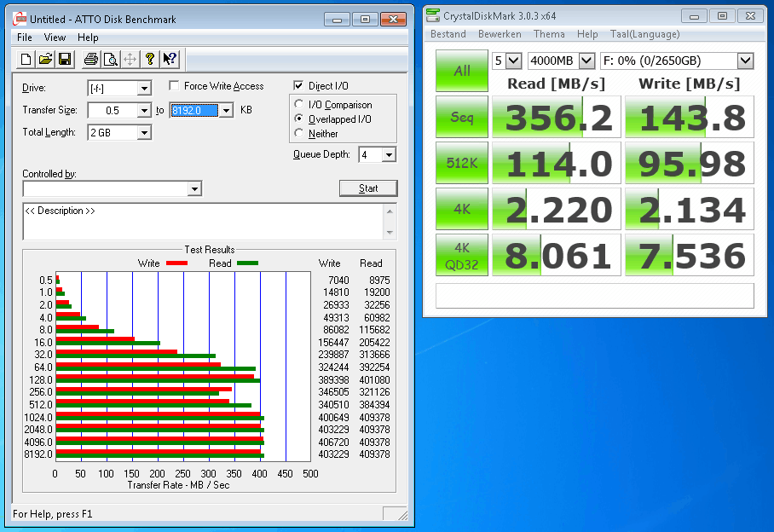Click the Open folder icon in ATTO toolbar
Image resolution: width=774 pixels, height=532 pixels.
click(45, 59)
